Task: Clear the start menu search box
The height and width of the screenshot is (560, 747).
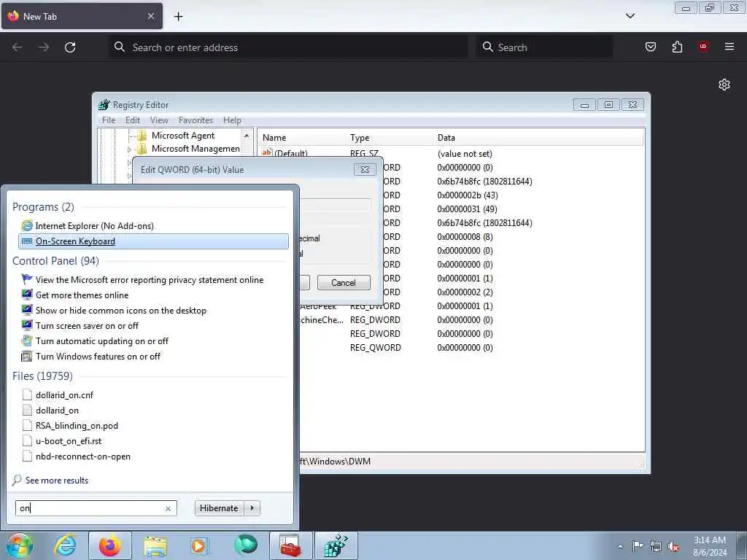Action: (x=168, y=508)
